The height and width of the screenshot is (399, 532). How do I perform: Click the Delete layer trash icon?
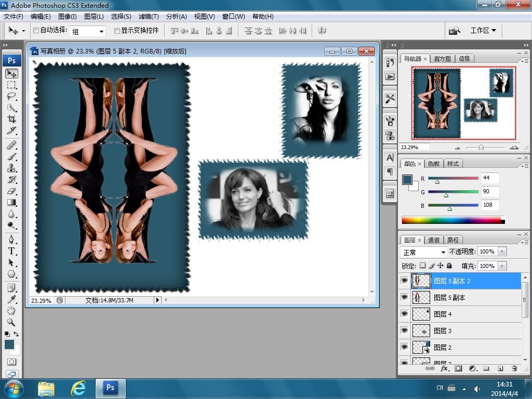point(514,368)
